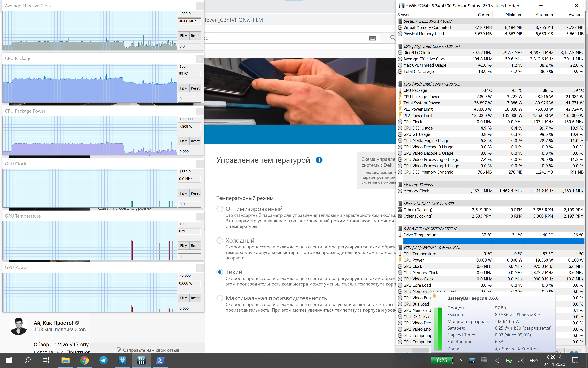This screenshot has height=368, width=588.
Task: Click the Average column header in HWiNFO
Action: click(576, 15)
